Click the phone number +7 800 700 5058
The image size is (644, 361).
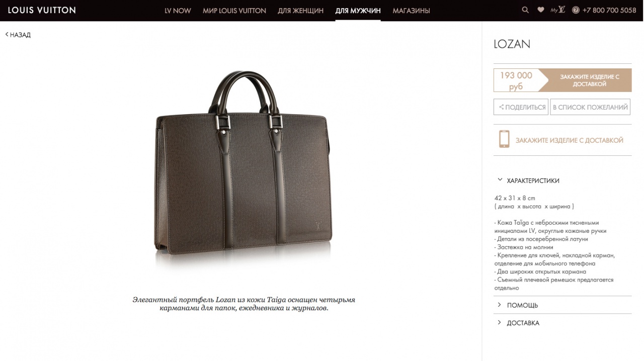pyautogui.click(x=609, y=10)
